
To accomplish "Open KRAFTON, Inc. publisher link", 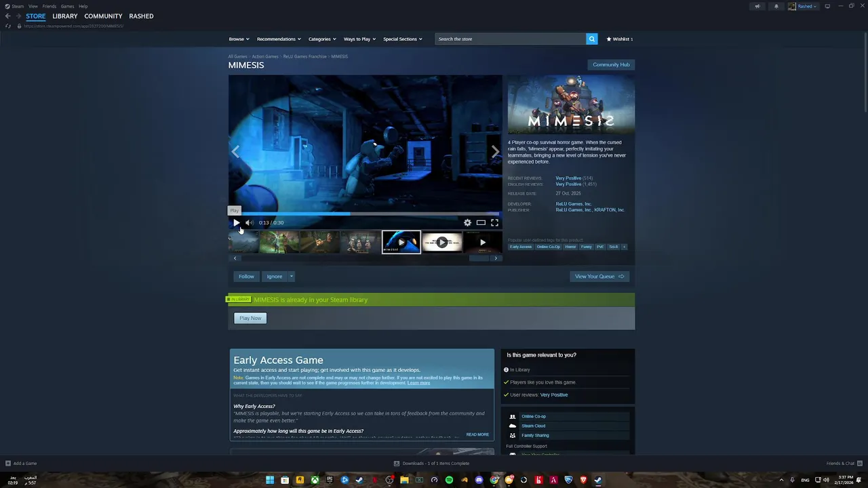I will (610, 210).
